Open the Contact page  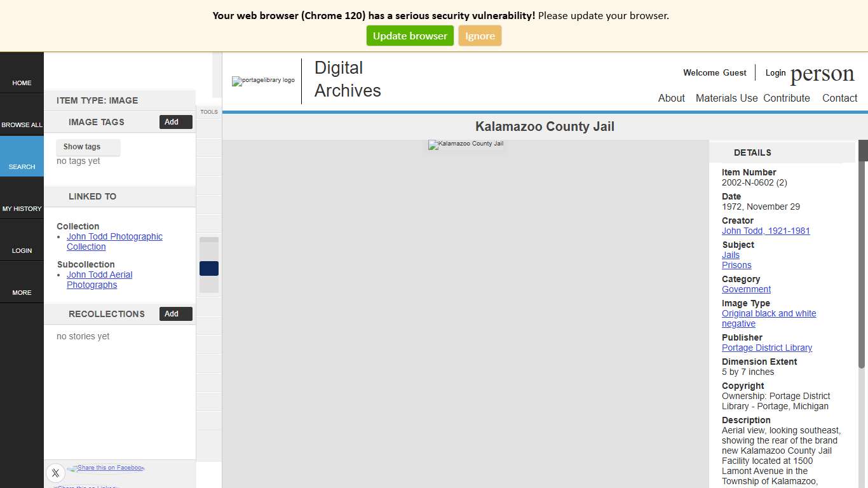click(x=839, y=98)
